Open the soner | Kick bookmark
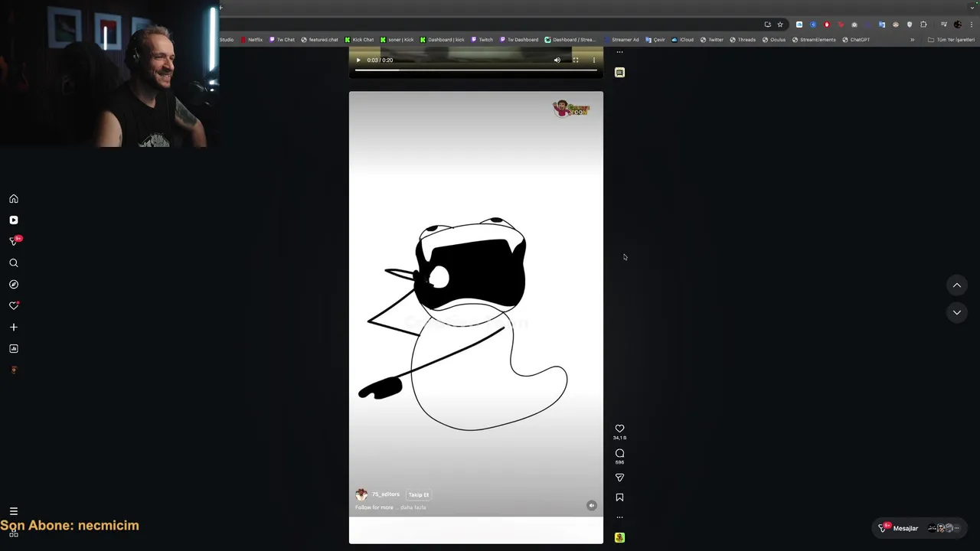This screenshot has height=551, width=980. (397, 40)
